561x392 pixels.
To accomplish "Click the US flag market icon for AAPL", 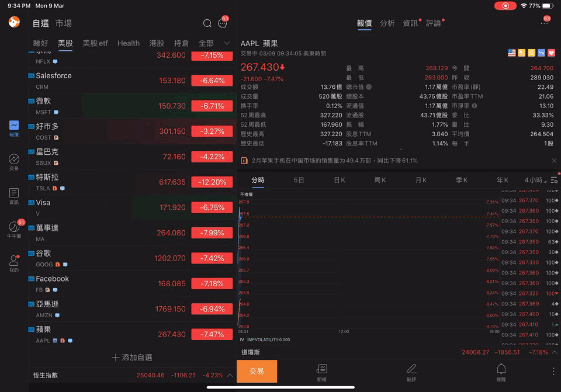I will (512, 53).
